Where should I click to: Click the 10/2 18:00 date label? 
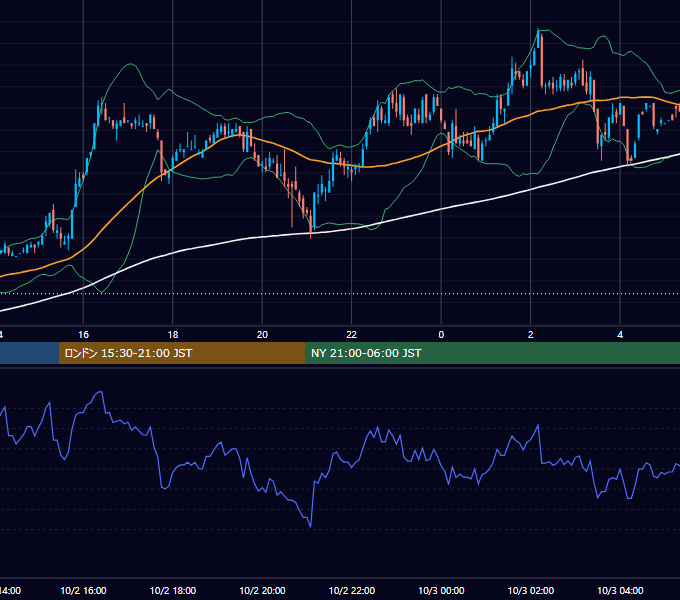point(173,590)
